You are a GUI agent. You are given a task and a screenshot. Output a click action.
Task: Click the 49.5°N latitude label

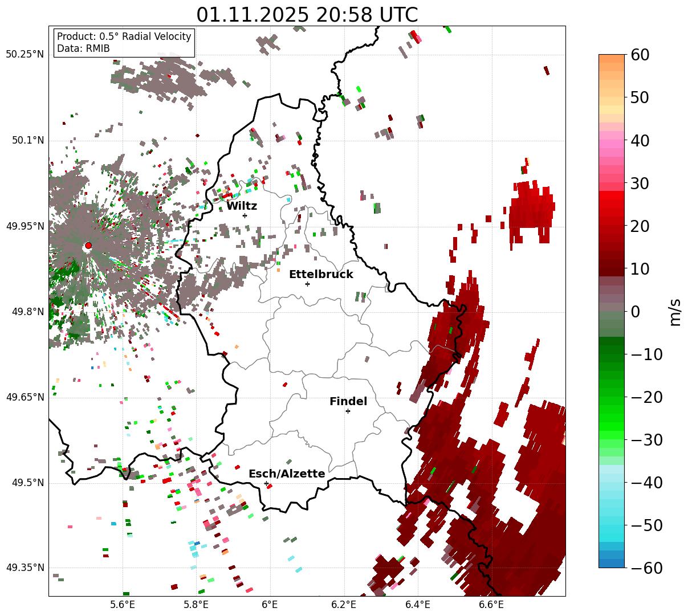(28, 483)
